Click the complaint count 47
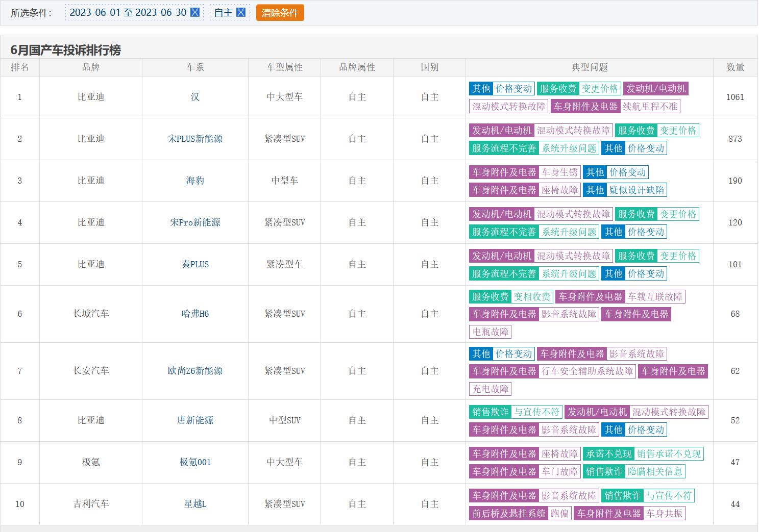This screenshot has width=759, height=532. click(735, 462)
